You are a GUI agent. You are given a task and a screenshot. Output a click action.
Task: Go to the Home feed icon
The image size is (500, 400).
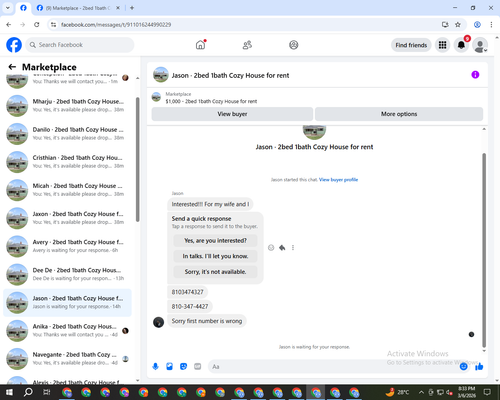[200, 45]
